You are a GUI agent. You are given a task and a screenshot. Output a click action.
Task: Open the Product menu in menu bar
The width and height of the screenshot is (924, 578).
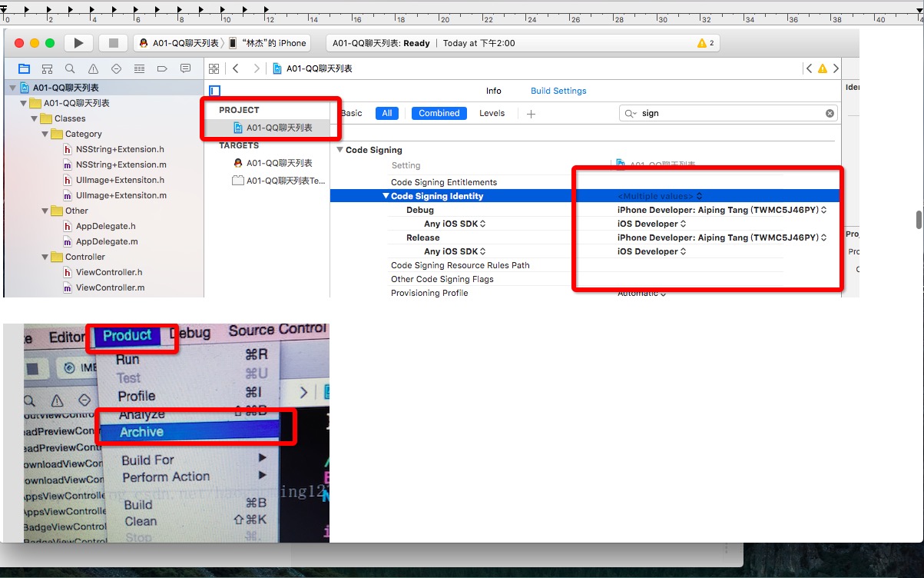point(127,335)
